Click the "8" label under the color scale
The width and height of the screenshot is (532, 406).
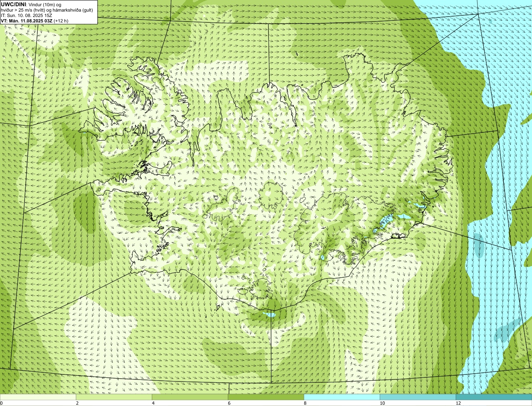pos(305,403)
